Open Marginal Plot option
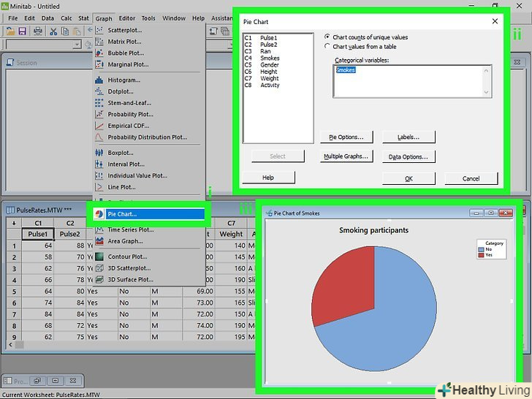This screenshot has width=532, height=399. [128, 64]
